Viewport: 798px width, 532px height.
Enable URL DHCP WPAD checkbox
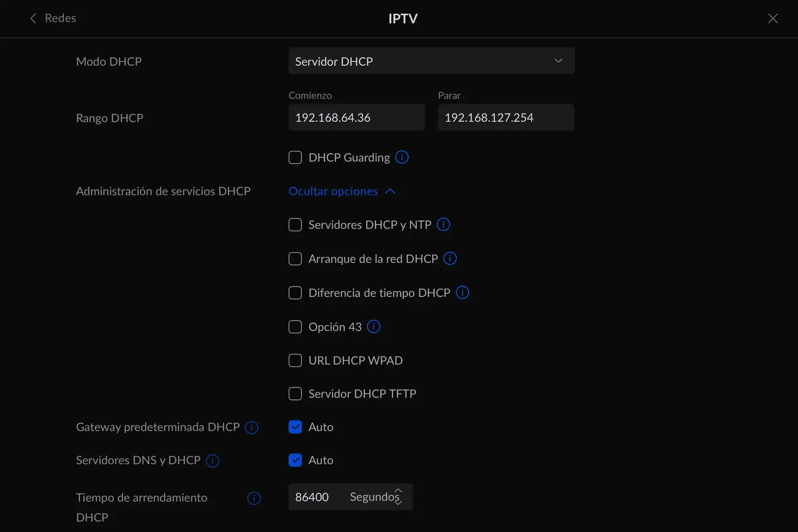(295, 360)
